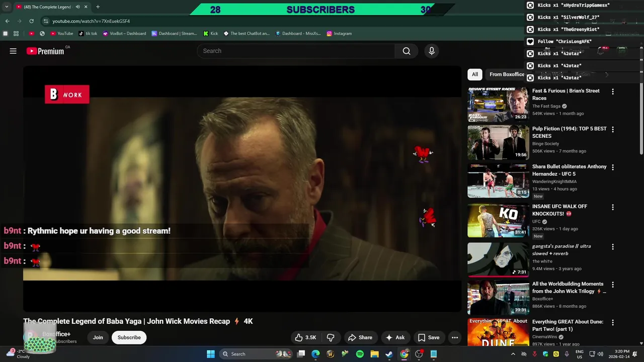Open File Explorer from the taskbar
Image resolution: width=644 pixels, height=362 pixels.
pos(374,354)
